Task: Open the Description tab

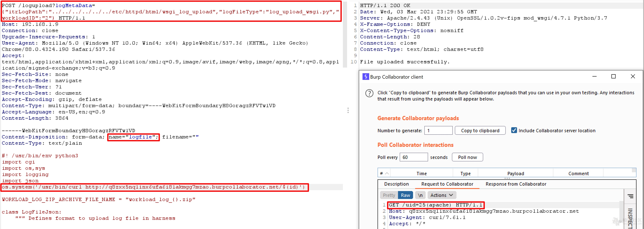Action: [x=396, y=184]
